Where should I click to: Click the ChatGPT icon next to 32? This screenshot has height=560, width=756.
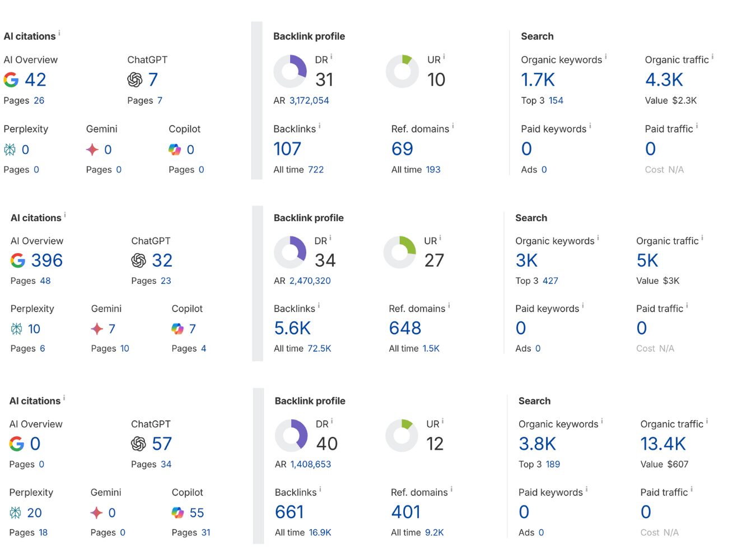(138, 260)
